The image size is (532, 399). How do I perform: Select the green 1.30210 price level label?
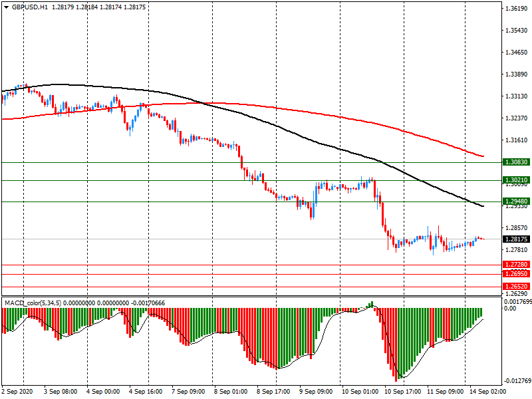point(516,180)
